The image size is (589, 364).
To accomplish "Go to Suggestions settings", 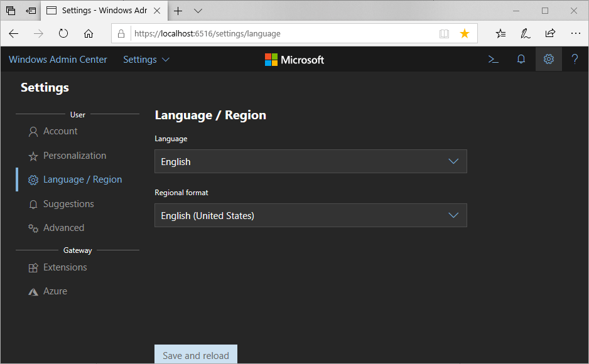I will pyautogui.click(x=68, y=204).
